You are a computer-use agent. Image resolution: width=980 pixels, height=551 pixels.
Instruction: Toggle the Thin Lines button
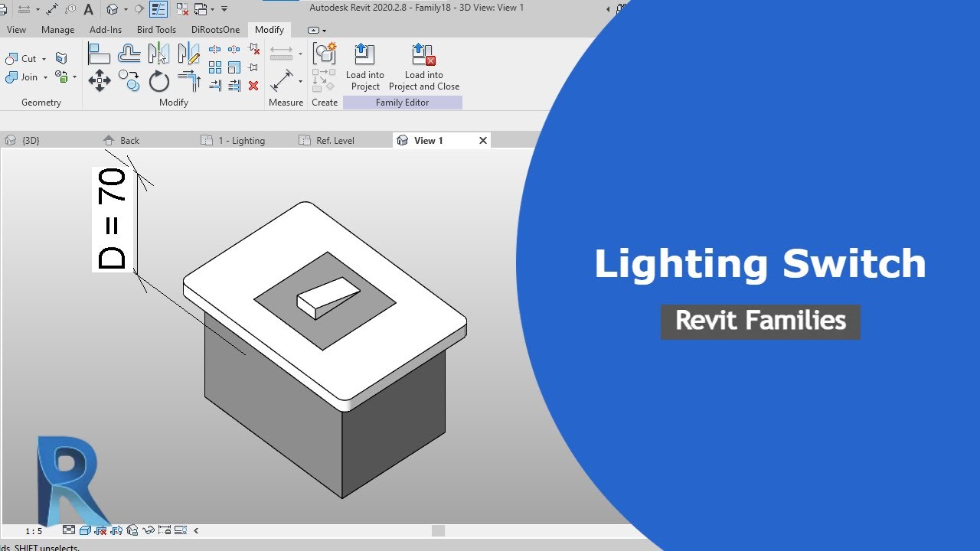pos(158,9)
